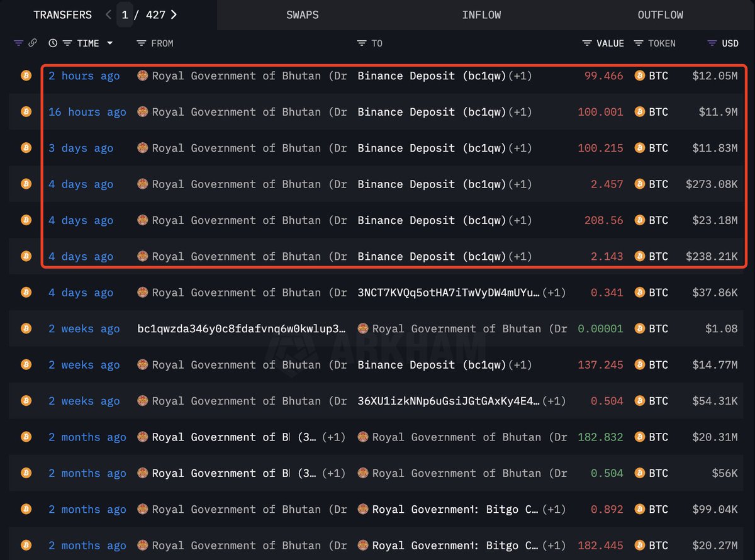Click the filter icon in the header's left corner
The width and height of the screenshot is (755, 560).
18,43
